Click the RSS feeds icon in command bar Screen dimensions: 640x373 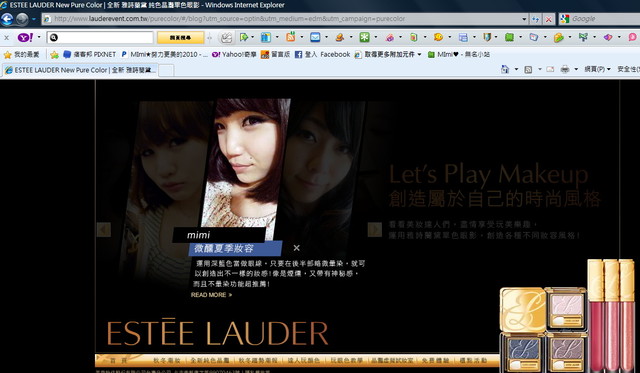pos(528,69)
